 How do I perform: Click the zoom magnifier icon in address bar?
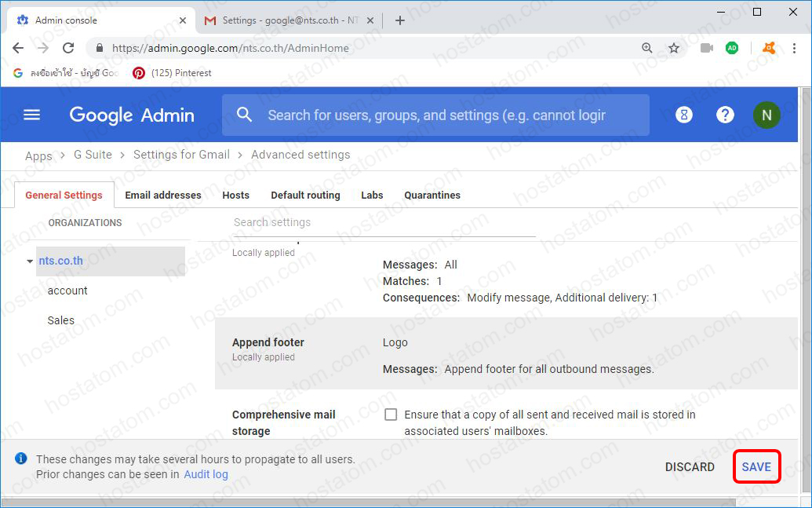(x=647, y=48)
